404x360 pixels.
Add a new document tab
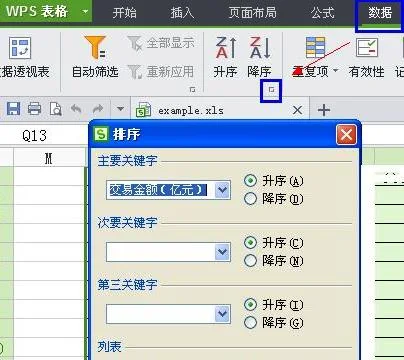click(x=324, y=110)
